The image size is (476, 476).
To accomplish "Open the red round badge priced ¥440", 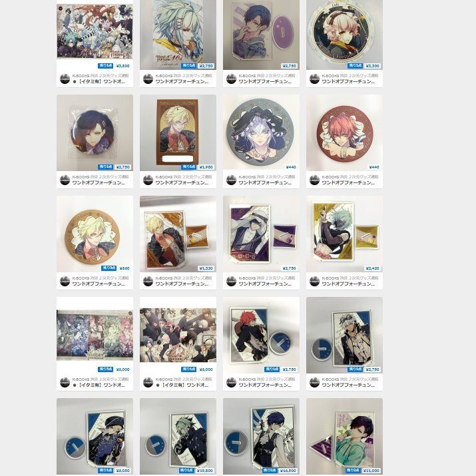I will [x=344, y=132].
